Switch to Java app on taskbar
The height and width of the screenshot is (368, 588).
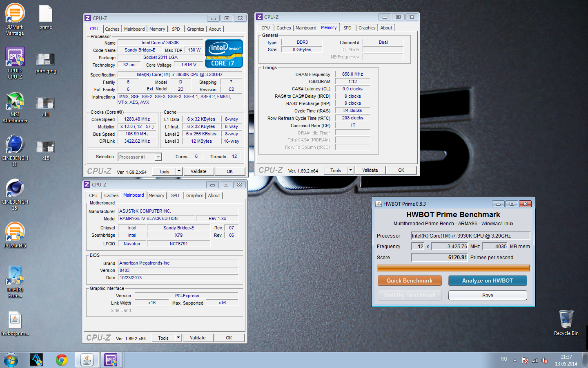tap(87, 360)
